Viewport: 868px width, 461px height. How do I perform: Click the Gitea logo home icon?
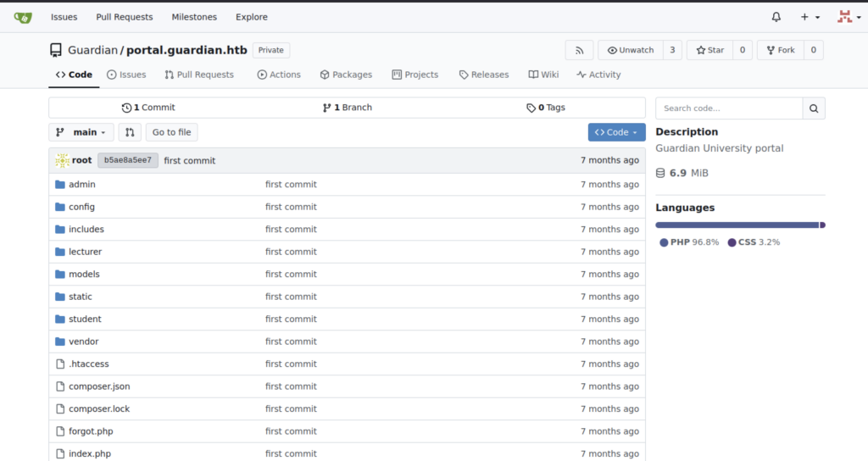(23, 17)
